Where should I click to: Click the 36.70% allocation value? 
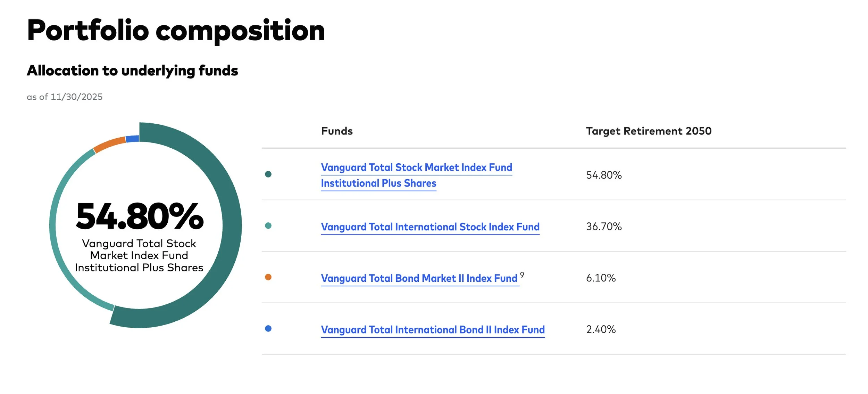pos(604,227)
